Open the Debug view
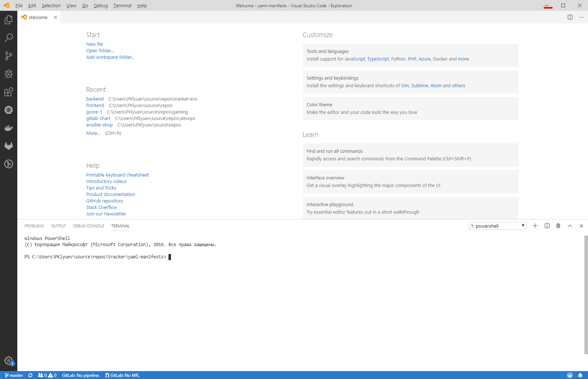 (x=8, y=74)
